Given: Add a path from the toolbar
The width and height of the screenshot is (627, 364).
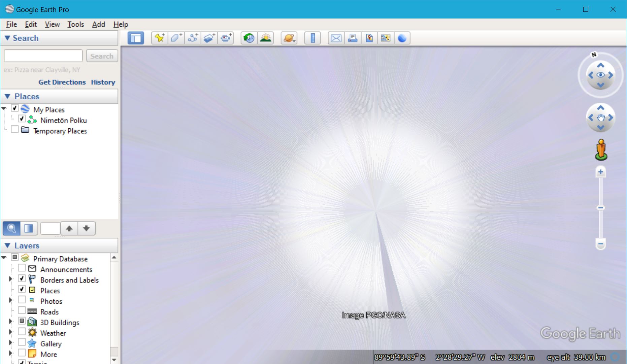Looking at the screenshot, I should pos(193,38).
